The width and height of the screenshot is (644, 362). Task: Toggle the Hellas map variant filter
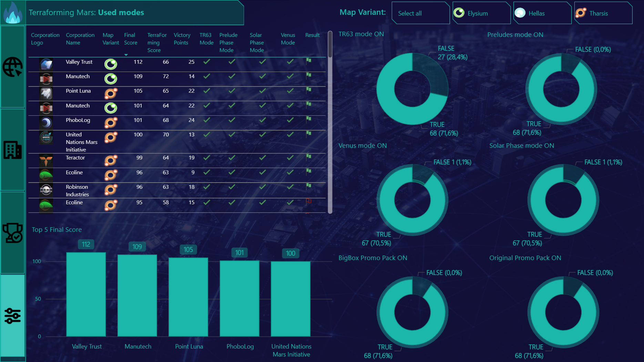coord(542,13)
